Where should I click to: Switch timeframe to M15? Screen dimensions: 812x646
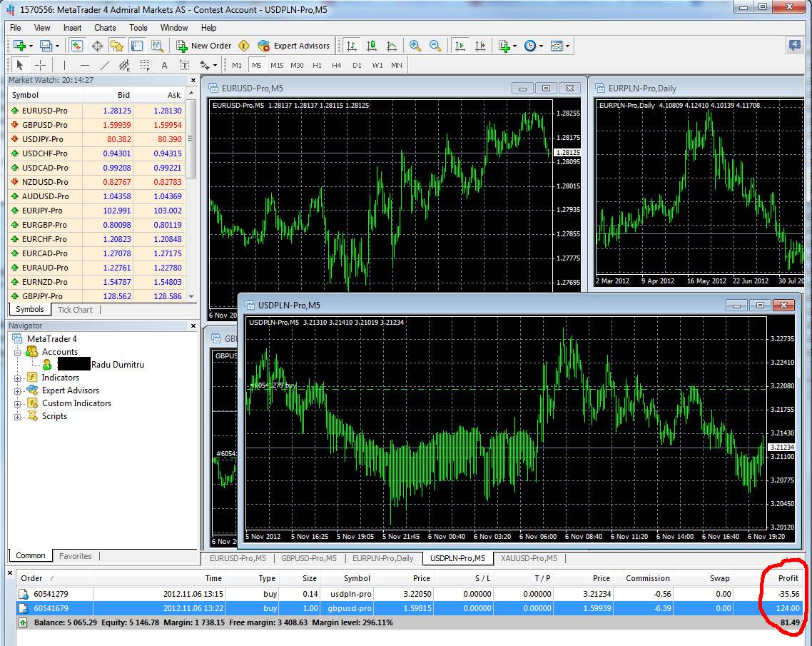coord(277,65)
